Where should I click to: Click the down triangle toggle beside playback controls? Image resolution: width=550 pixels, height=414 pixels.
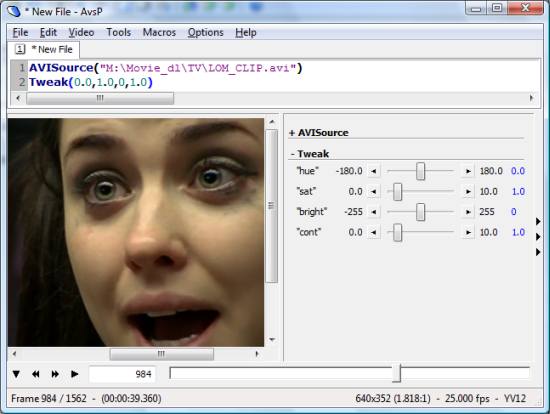(16, 374)
